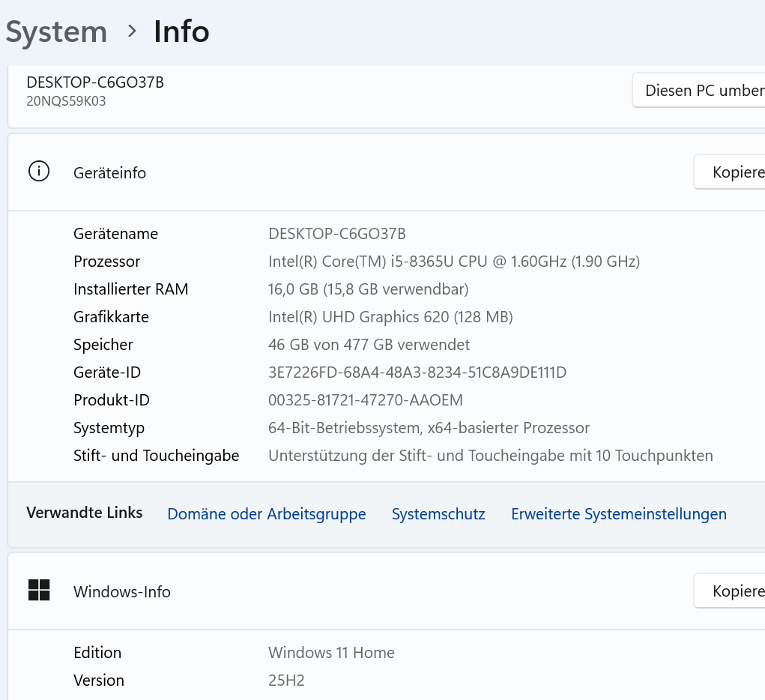Collapse the Geräteinfo section header
765x700 pixels.
[x=387, y=172]
